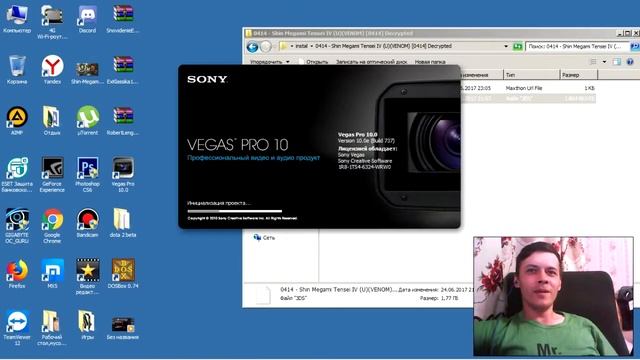Click the 3DS file icon in the details pane
This screenshot has width=640, height=360.
tap(263, 295)
